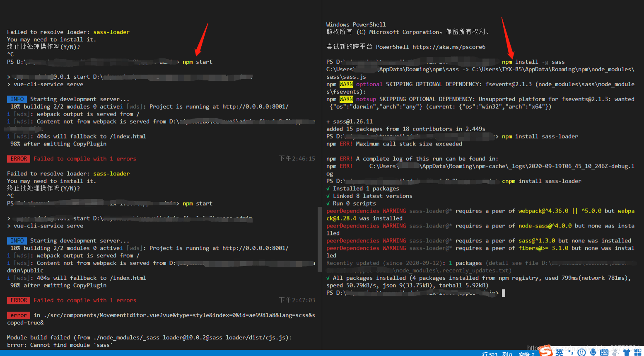644x356 pixels.
Task: Click the ERROR badge beside 下午2:47:03
Action: click(19, 300)
